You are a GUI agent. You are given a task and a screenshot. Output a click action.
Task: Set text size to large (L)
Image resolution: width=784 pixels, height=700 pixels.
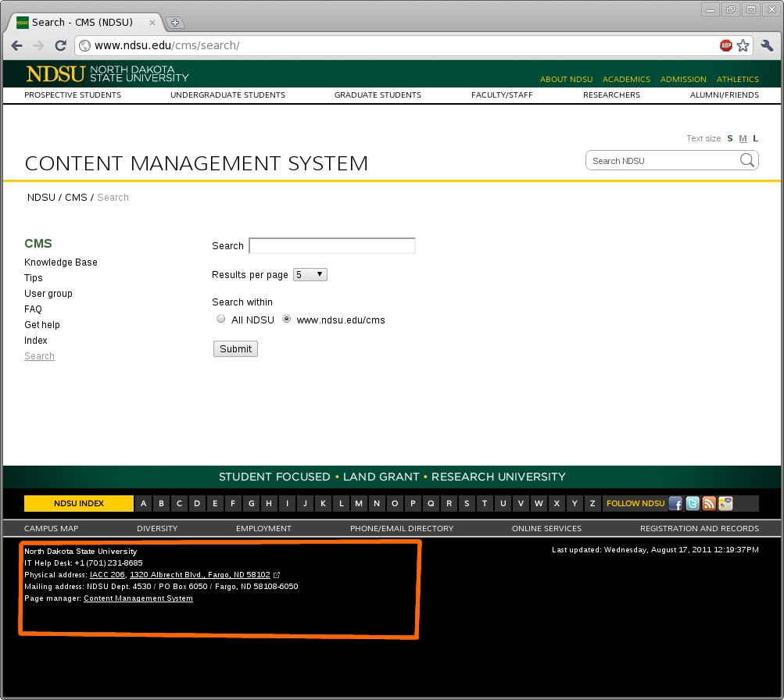point(755,138)
